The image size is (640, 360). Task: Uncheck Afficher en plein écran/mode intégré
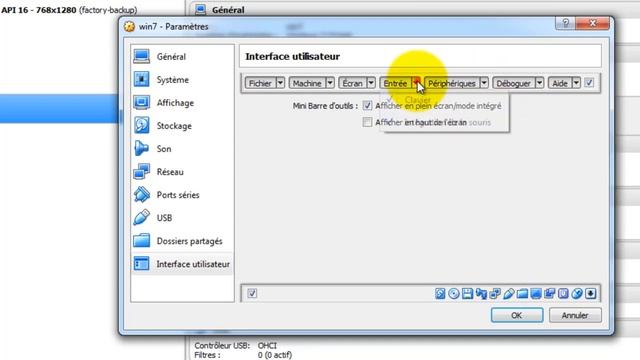pos(367,106)
